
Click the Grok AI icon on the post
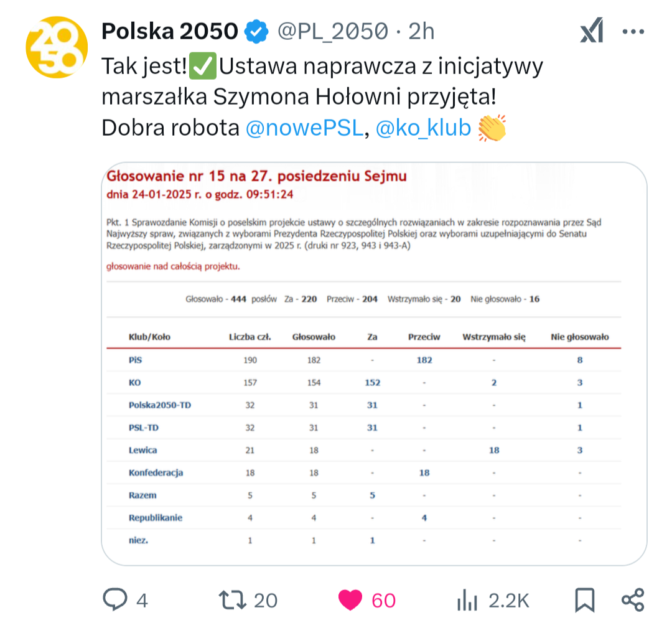tap(590, 30)
